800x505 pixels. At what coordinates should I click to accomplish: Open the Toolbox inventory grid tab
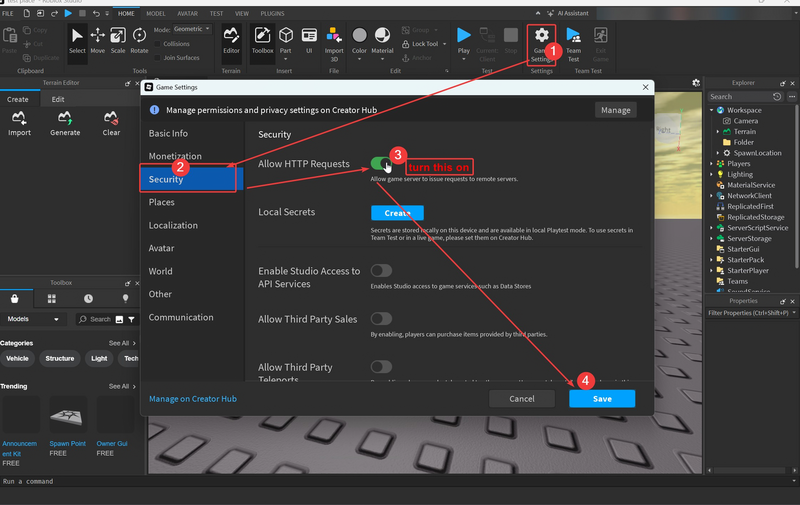pyautogui.click(x=52, y=298)
